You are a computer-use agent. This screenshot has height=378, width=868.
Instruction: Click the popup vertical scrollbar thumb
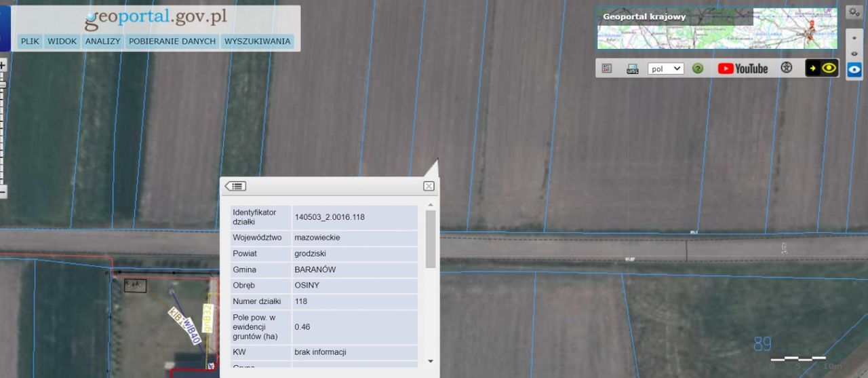coord(431,239)
